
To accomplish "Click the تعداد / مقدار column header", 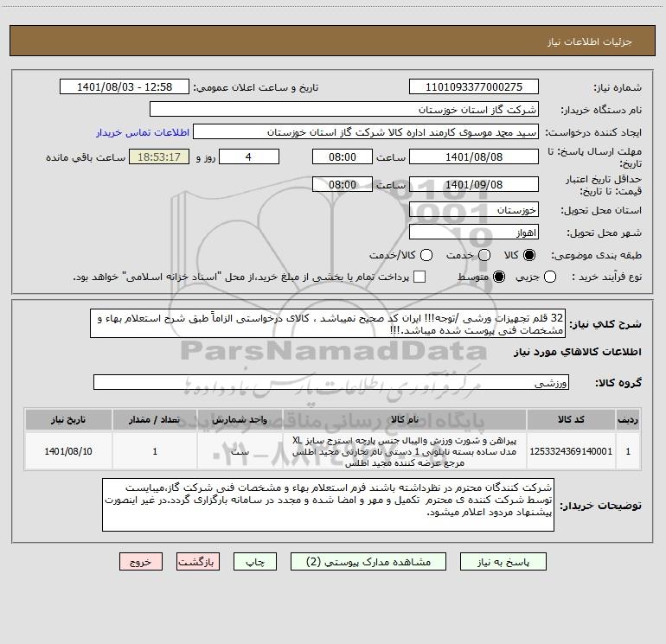I will point(155,419).
